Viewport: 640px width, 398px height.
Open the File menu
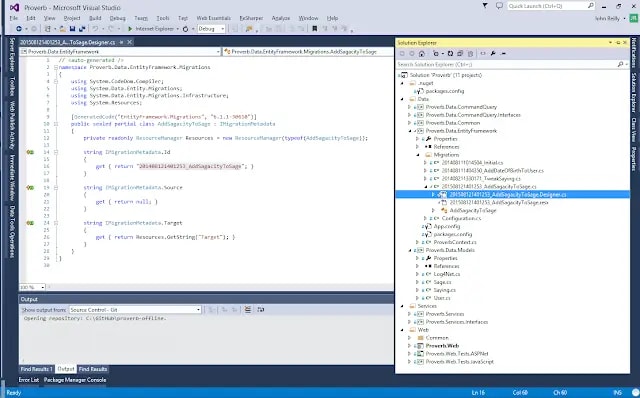14,18
